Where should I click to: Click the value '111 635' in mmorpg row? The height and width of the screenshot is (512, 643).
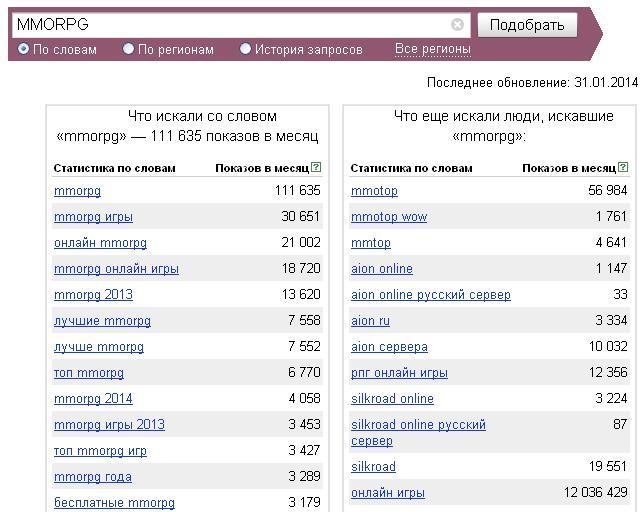[x=298, y=191]
